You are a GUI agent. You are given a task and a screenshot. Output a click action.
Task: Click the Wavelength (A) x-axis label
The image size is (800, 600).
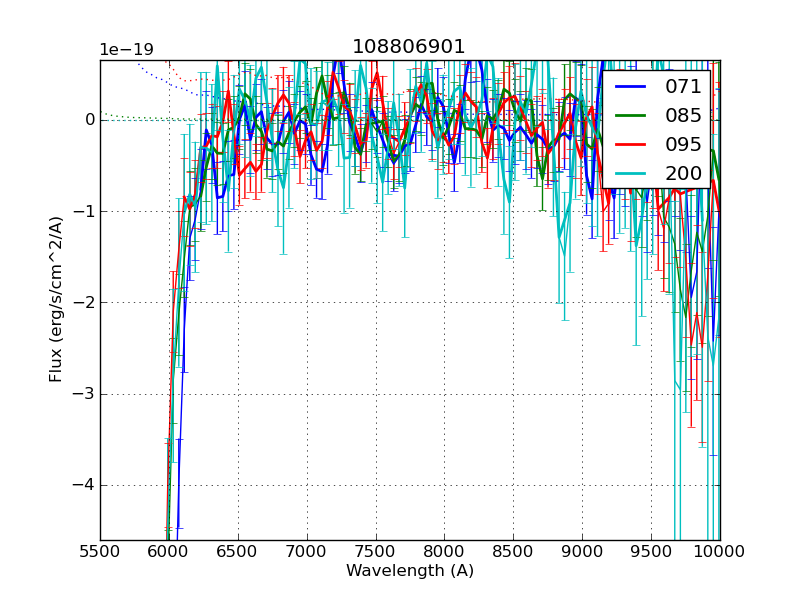click(x=410, y=571)
